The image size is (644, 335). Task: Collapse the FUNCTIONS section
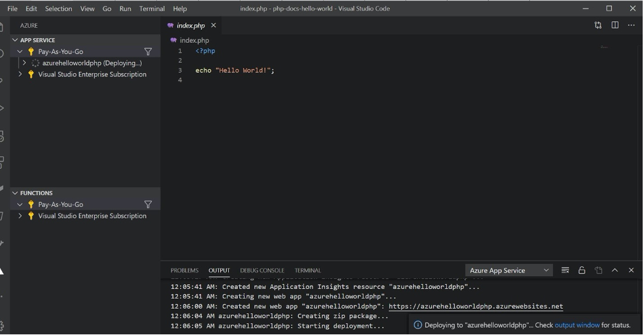[x=15, y=193]
